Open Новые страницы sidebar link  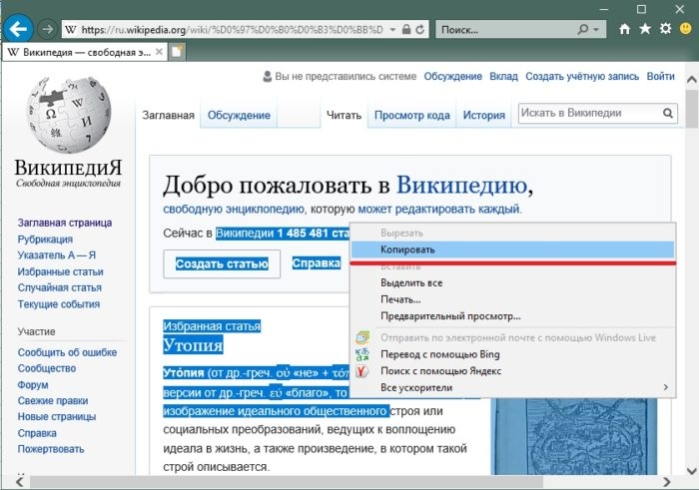(57, 417)
